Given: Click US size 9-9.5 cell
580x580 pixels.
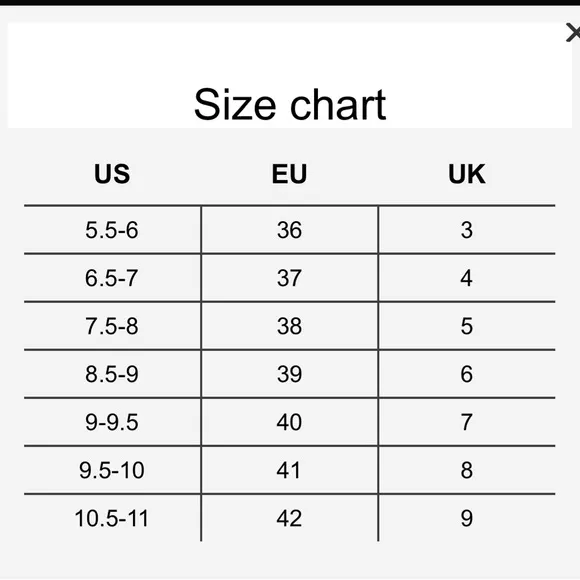Looking at the screenshot, I should (112, 422).
